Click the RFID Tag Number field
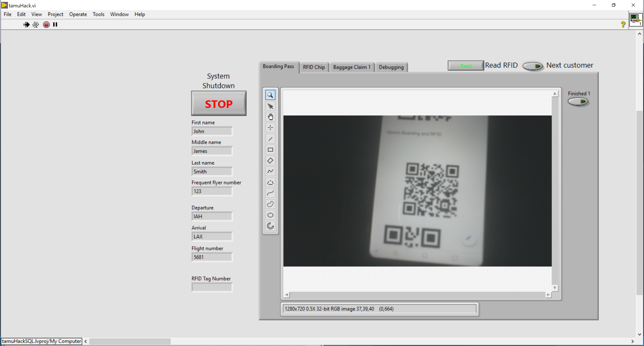The height and width of the screenshot is (346, 644). pyautogui.click(x=212, y=287)
